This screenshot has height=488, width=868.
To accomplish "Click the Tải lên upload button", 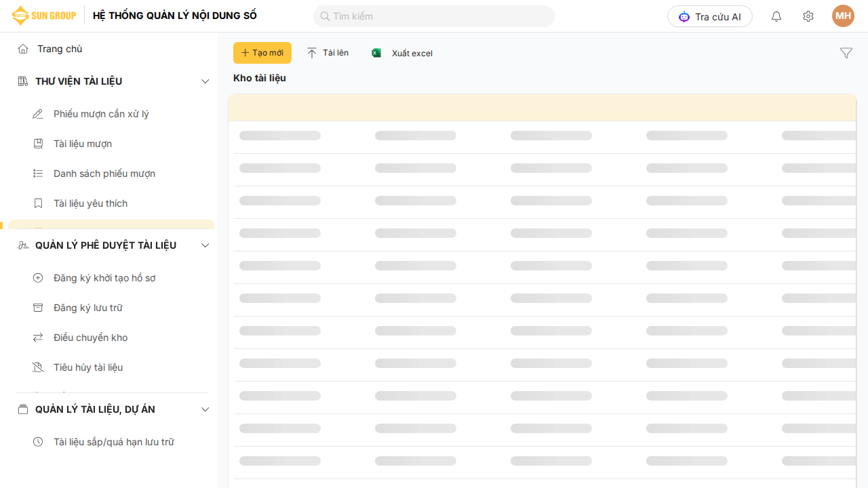I will pyautogui.click(x=328, y=53).
